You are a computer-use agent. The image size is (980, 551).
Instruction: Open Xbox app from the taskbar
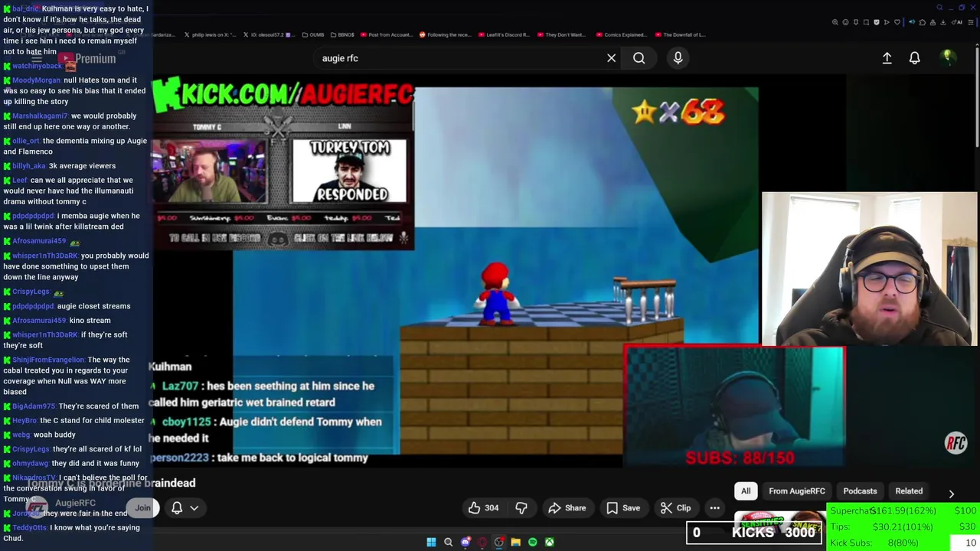[x=549, y=542]
